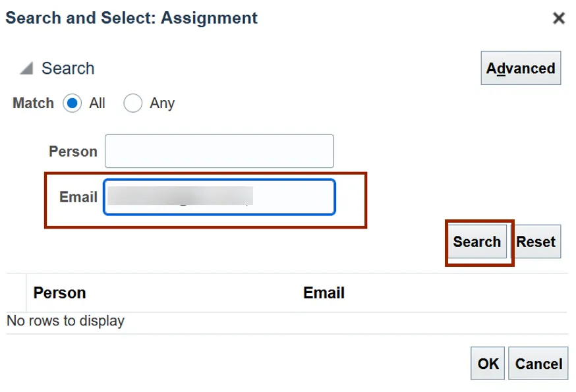
Task: Select the All match radio button
Action: coord(72,103)
